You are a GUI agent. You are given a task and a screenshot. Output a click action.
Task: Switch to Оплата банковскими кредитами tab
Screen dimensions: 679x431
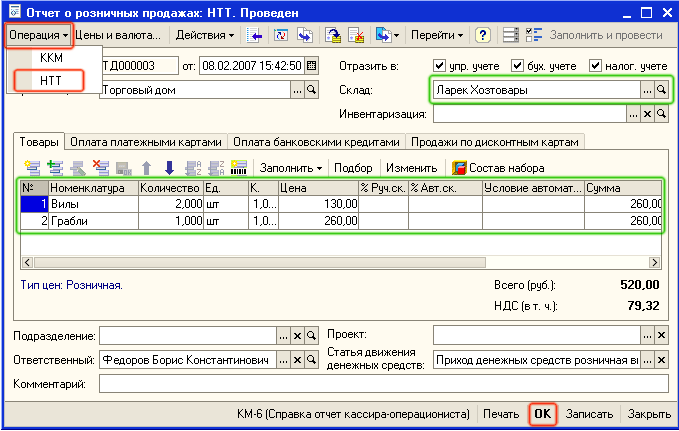point(316,142)
